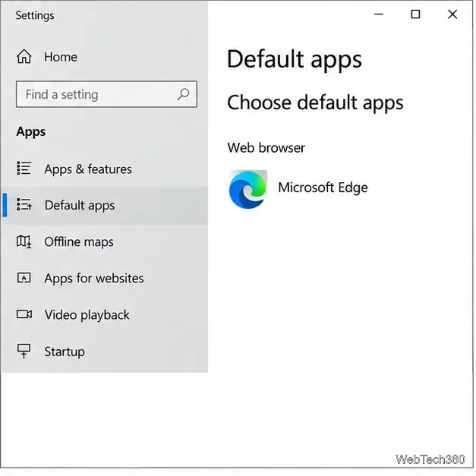Screen dimensions: 476x476
Task: Click the Startup icon in sidebar
Action: point(24,351)
